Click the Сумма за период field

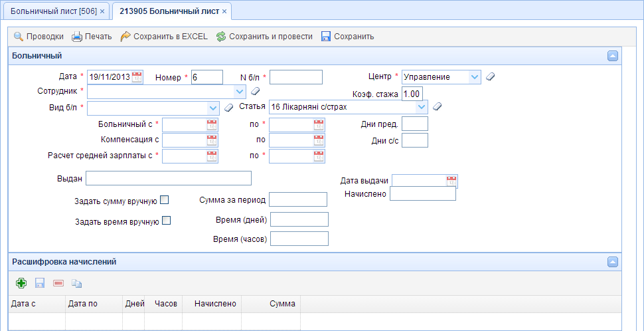(x=298, y=199)
